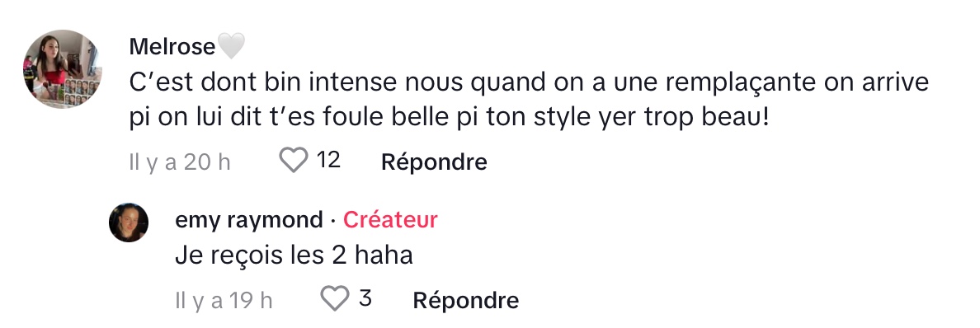The height and width of the screenshot is (328, 980).
Task: Open the Melrose username link
Action: [172, 46]
